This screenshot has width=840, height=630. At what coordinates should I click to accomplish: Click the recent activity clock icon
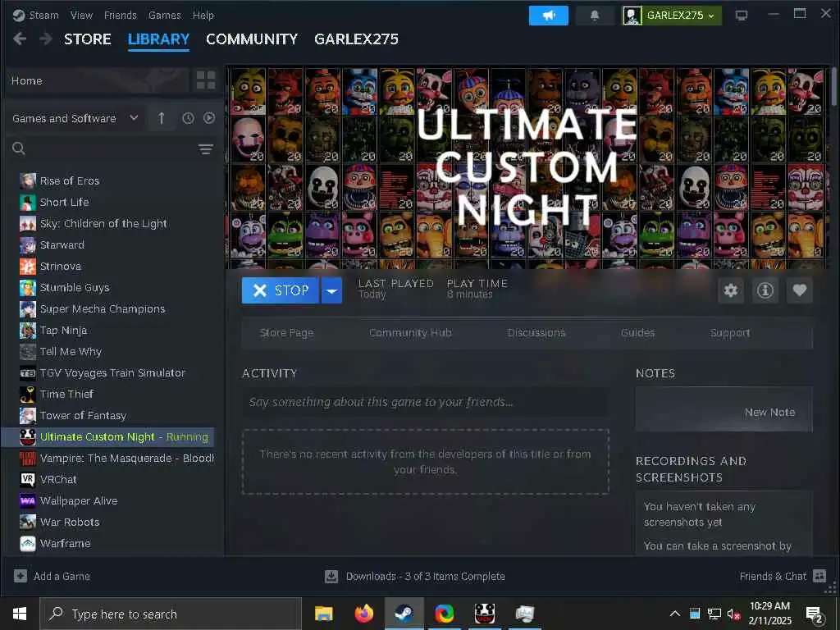click(188, 118)
